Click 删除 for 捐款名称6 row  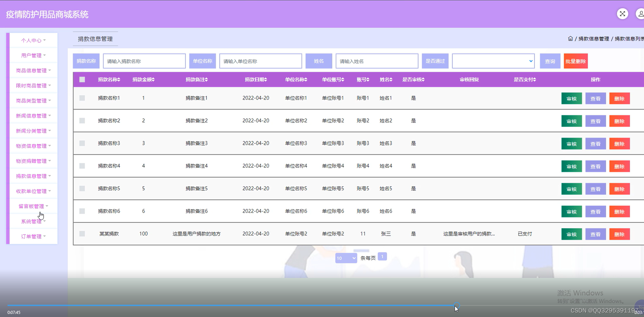(x=619, y=212)
